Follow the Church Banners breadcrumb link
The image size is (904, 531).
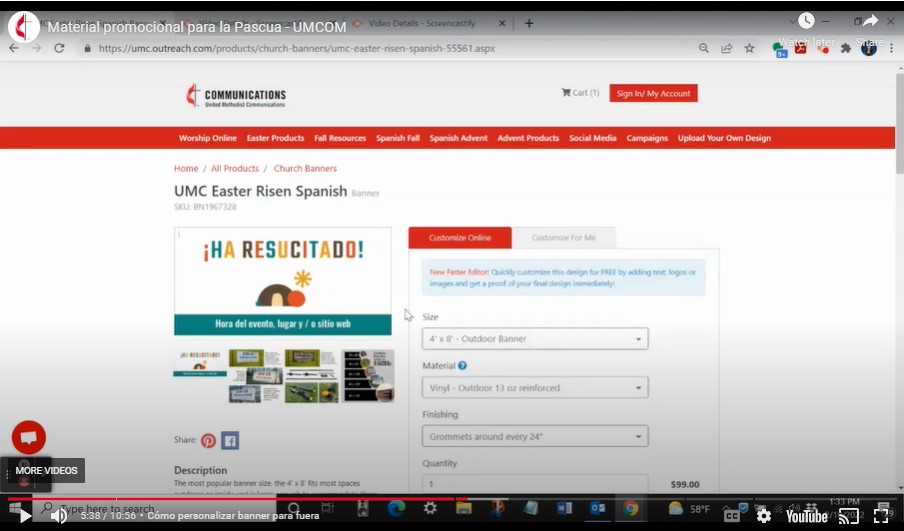305,169
